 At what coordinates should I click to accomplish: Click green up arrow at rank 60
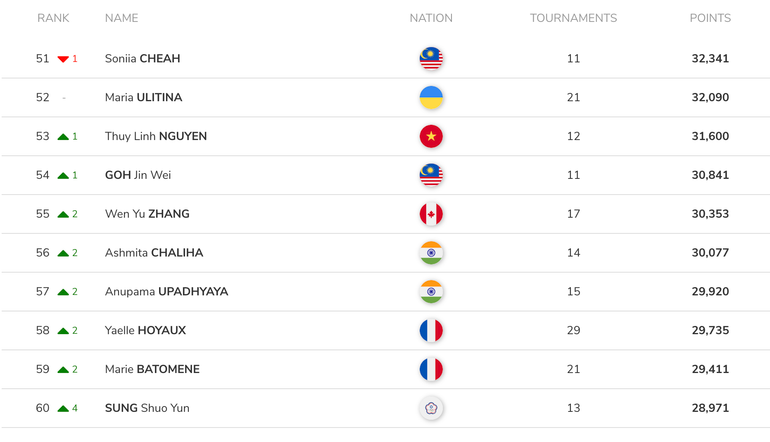[x=63, y=408]
